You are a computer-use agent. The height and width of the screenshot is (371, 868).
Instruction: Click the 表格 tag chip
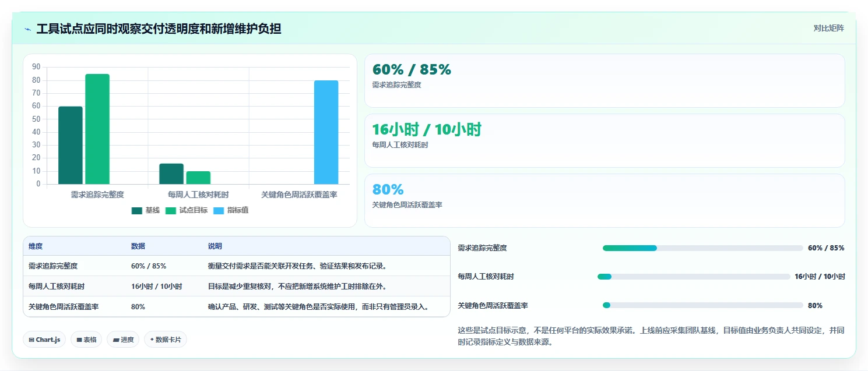(x=86, y=340)
